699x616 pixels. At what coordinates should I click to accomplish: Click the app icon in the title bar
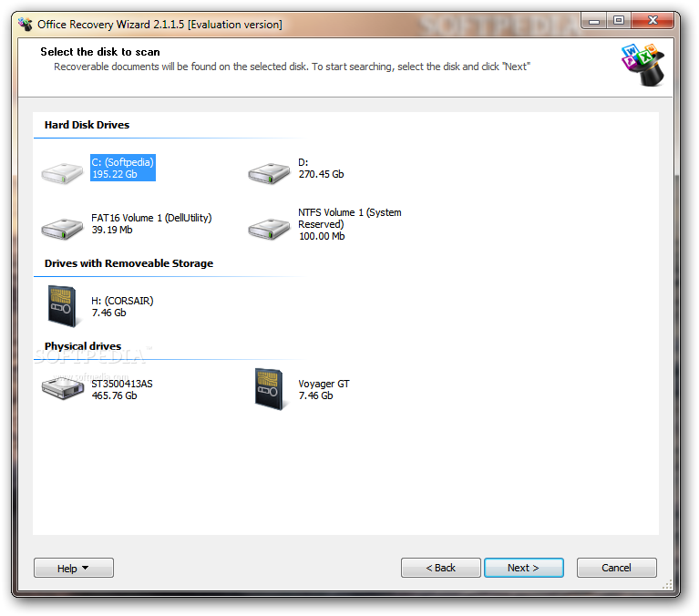click(26, 24)
